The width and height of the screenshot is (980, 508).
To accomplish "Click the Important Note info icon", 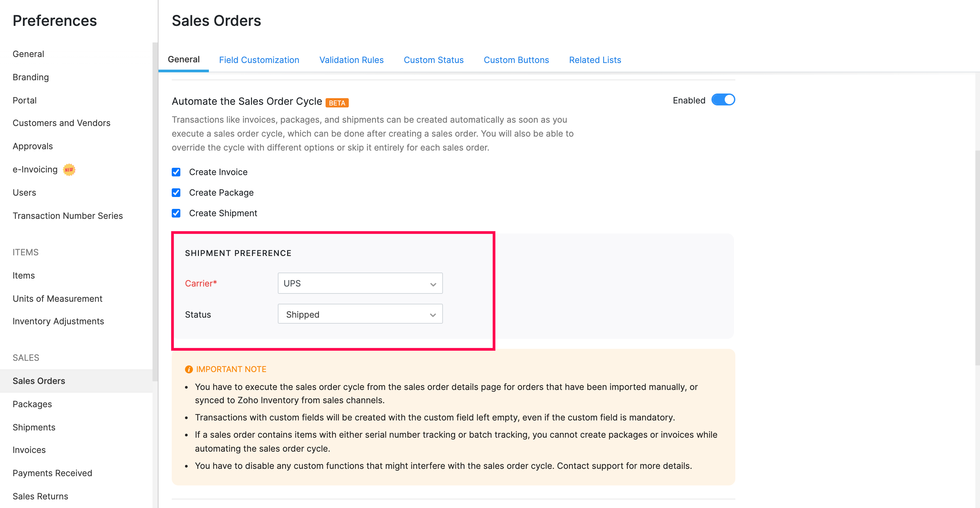I will click(x=189, y=369).
